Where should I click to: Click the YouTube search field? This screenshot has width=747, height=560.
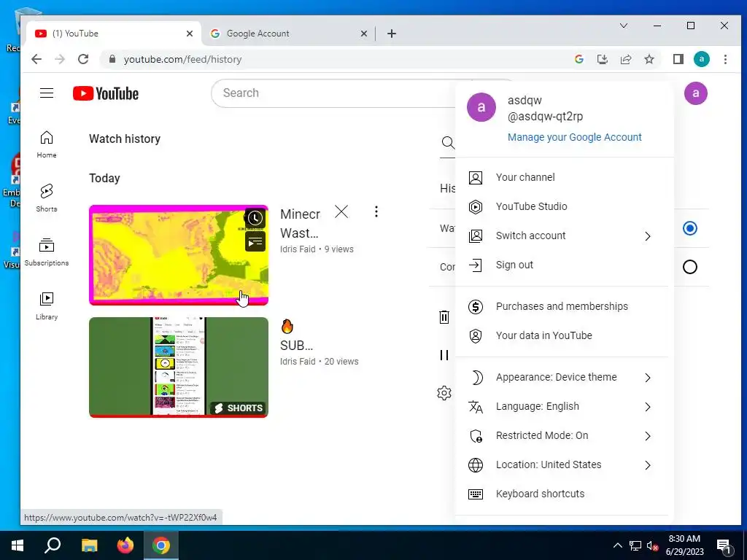point(333,93)
